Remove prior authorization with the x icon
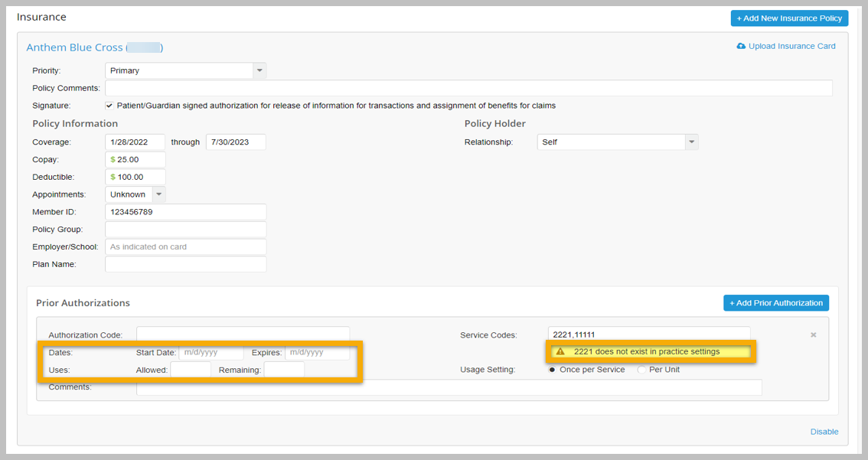Screen dimensions: 868x460 [x=813, y=335]
